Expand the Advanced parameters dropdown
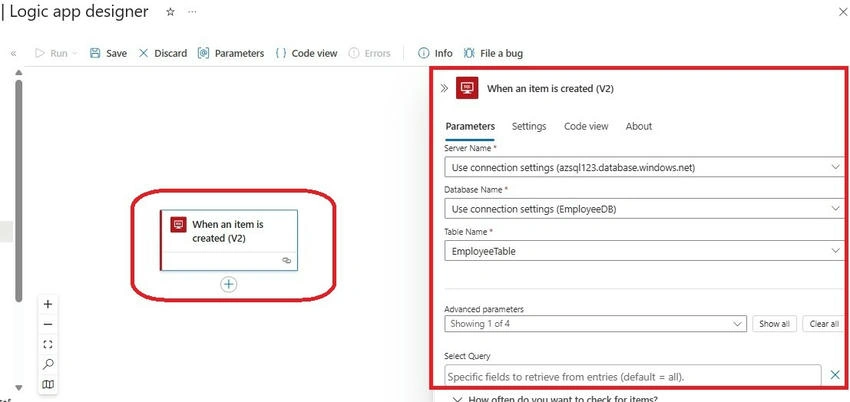850x402 pixels. pyautogui.click(x=595, y=323)
